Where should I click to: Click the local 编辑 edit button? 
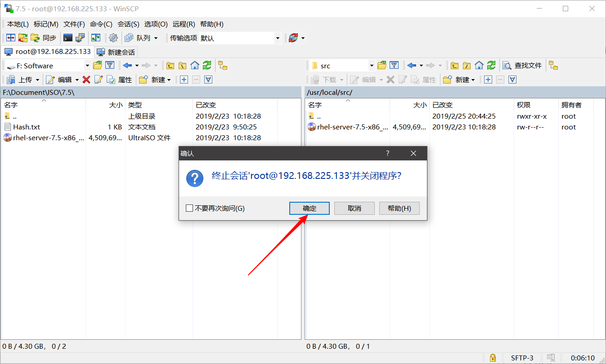point(59,80)
